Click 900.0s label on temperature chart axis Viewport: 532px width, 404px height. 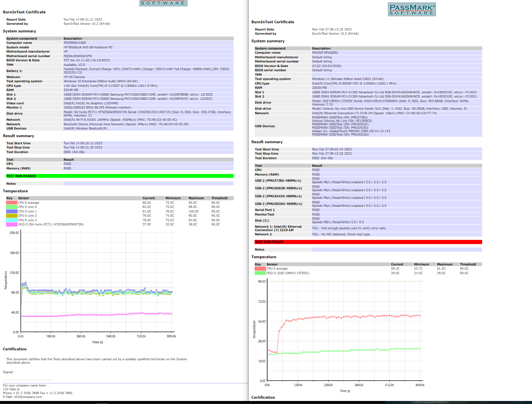coord(171,336)
